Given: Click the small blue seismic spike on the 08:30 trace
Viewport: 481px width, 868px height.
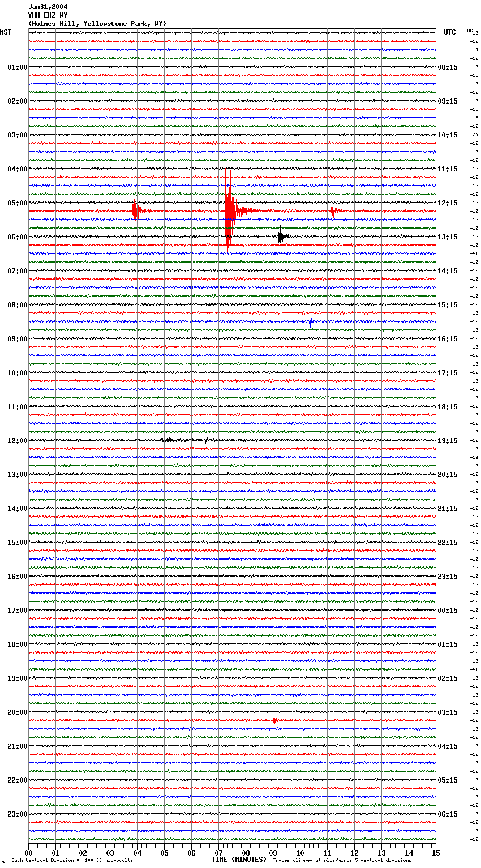Looking at the screenshot, I should point(311,322).
